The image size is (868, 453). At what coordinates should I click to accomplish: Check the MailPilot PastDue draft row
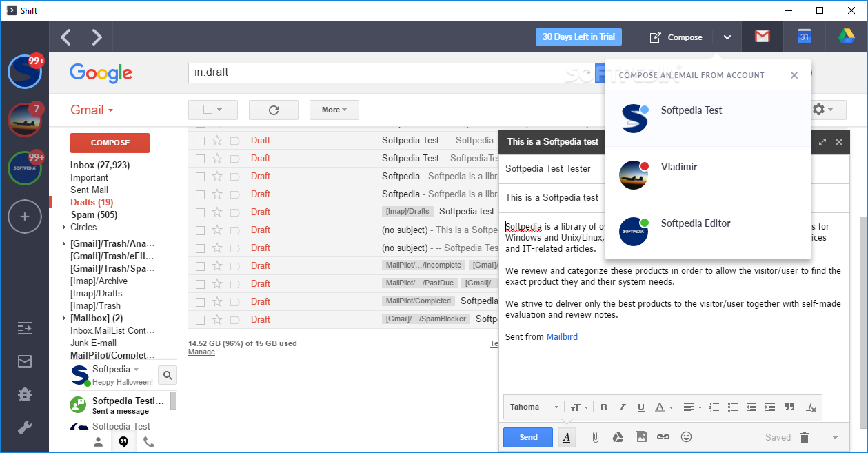pyautogui.click(x=200, y=283)
